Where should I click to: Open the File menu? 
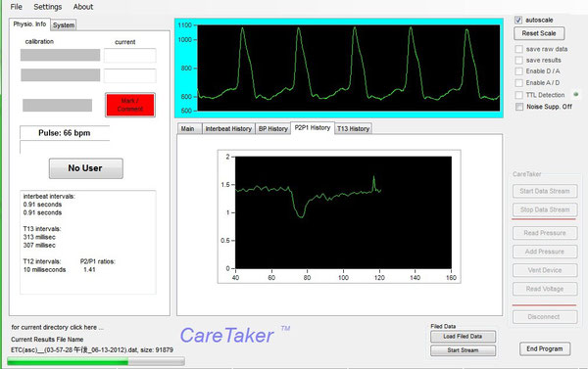[x=16, y=7]
